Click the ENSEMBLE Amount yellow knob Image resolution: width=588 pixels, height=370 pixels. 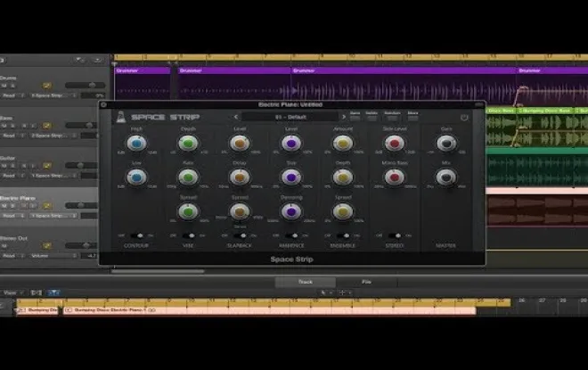[343, 144]
